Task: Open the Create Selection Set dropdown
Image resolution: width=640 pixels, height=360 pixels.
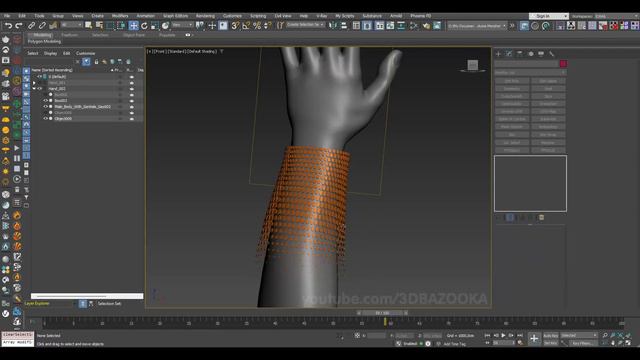Action: (x=305, y=25)
